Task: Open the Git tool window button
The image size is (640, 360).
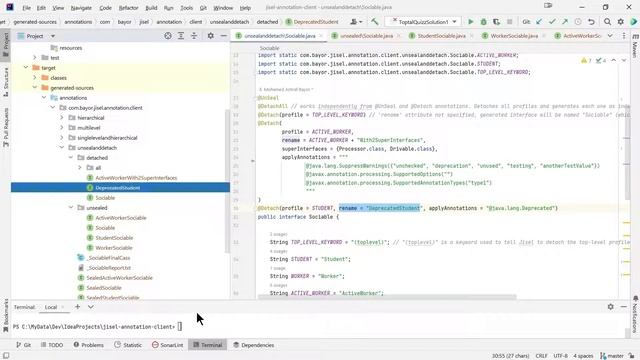Action: point(23,345)
